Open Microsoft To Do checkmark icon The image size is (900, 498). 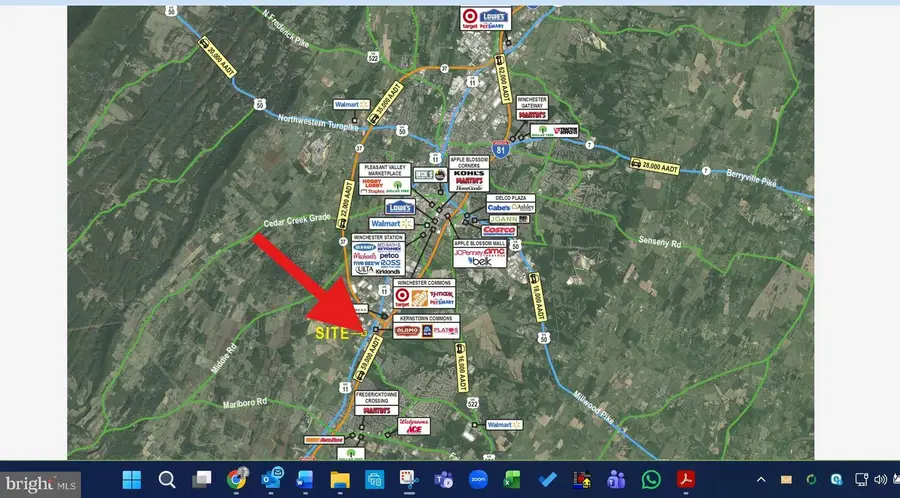click(x=546, y=480)
